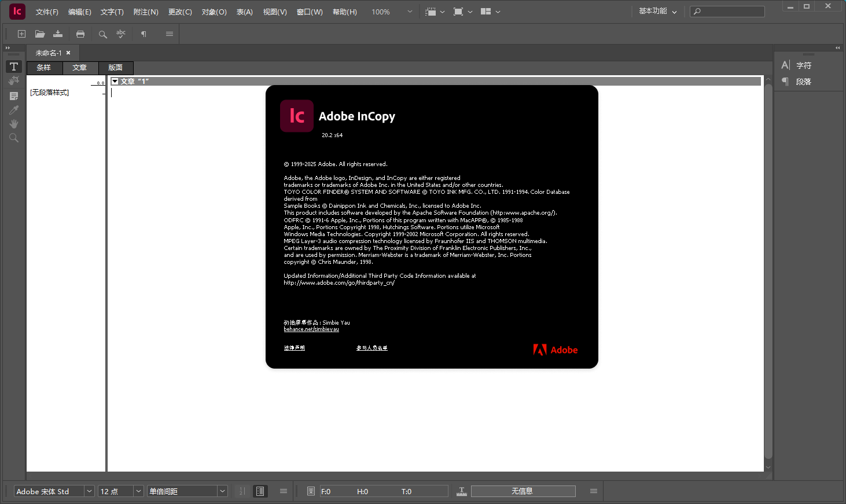846x504 pixels.
Task: Open the spell check tool
Action: tap(121, 34)
